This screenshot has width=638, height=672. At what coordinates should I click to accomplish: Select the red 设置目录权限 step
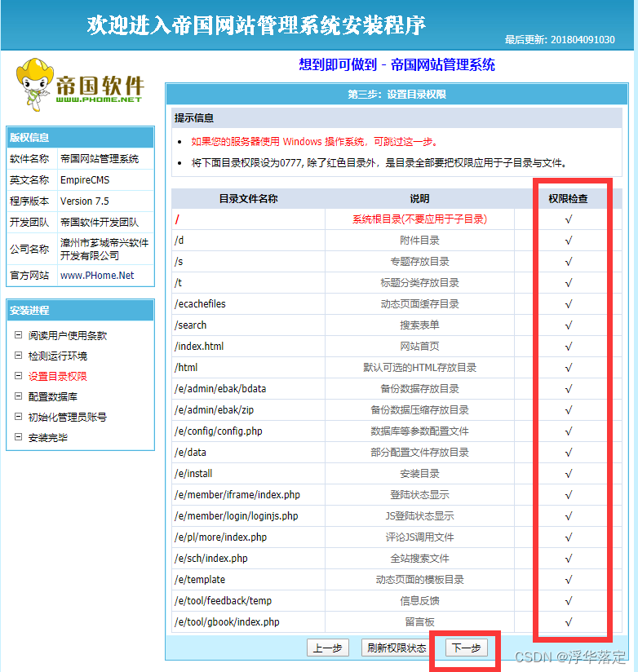pos(57,376)
